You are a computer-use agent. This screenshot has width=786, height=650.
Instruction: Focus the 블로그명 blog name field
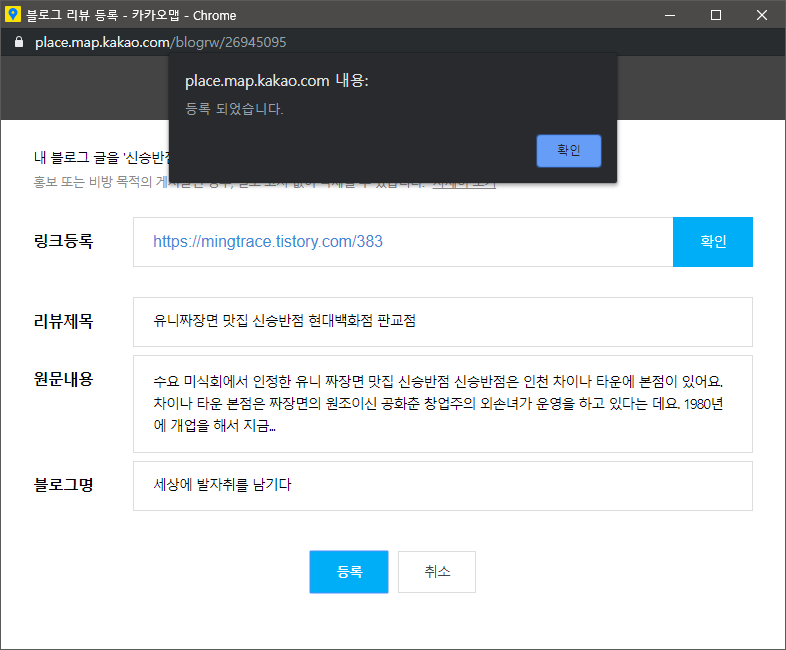[443, 486]
